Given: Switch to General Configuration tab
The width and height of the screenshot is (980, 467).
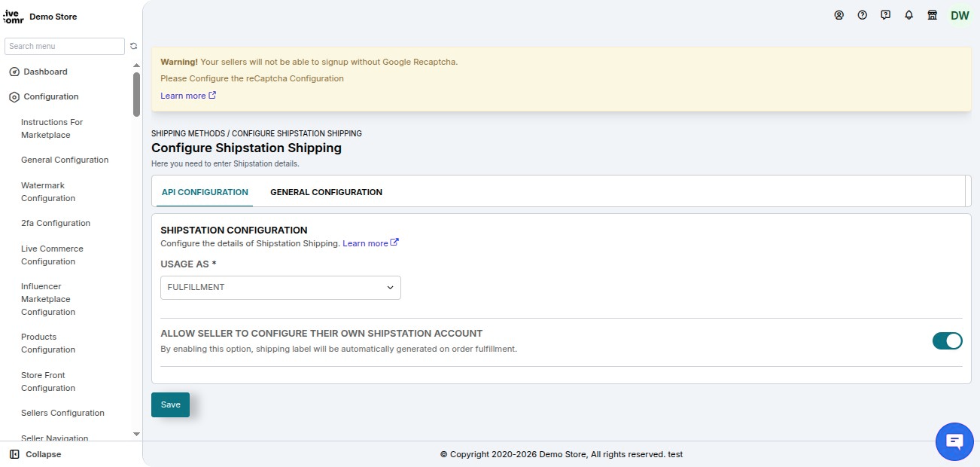Looking at the screenshot, I should pos(326,192).
